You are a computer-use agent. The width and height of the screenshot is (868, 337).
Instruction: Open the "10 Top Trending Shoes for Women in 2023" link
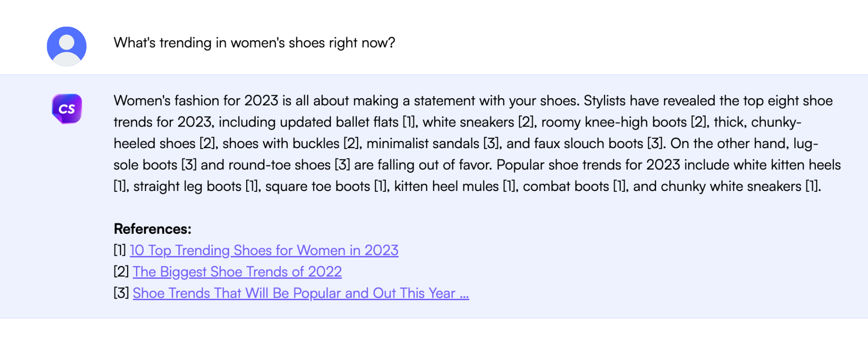[x=264, y=250]
